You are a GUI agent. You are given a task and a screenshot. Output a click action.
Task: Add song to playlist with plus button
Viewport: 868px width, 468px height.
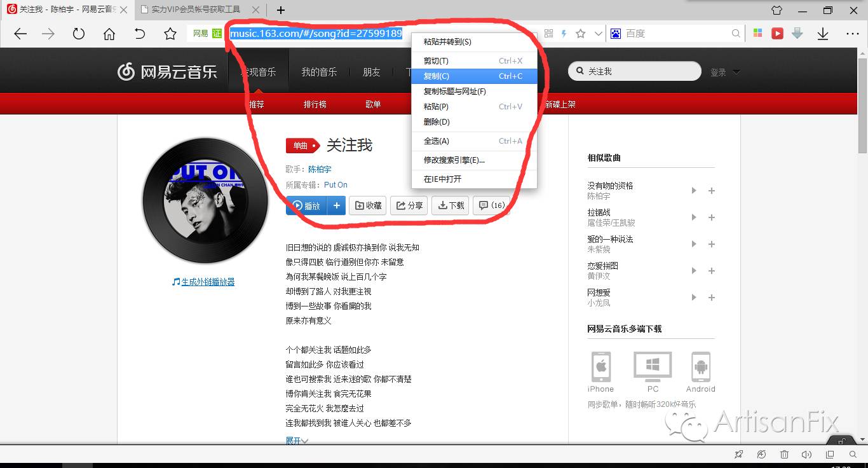point(337,205)
